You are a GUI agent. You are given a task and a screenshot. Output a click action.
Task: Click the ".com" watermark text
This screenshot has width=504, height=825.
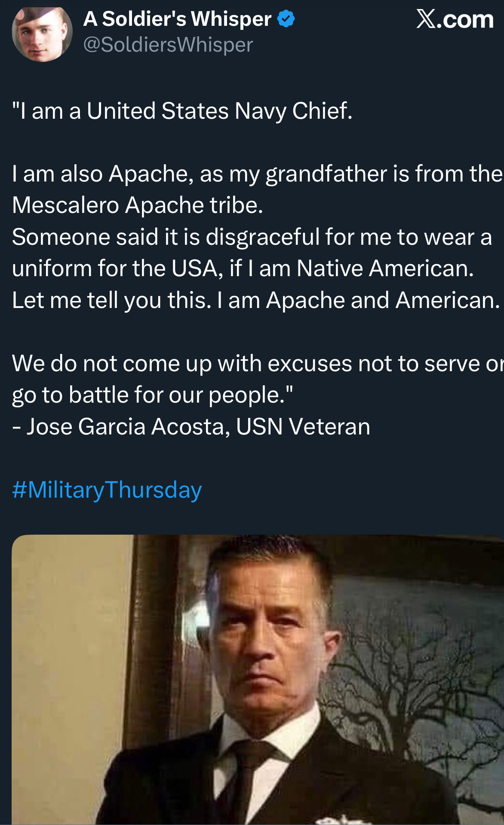click(x=465, y=20)
